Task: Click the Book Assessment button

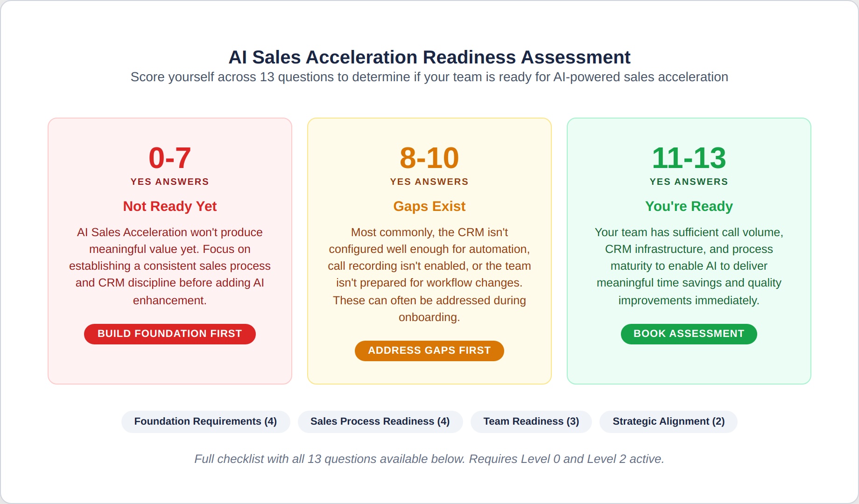Action: click(x=689, y=334)
